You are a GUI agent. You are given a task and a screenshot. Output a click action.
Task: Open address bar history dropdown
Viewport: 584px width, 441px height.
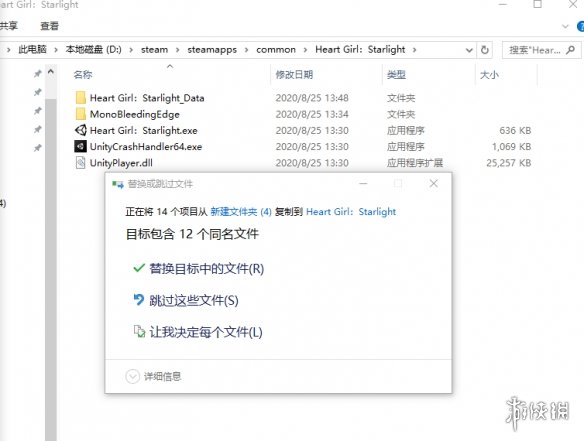click(x=469, y=50)
